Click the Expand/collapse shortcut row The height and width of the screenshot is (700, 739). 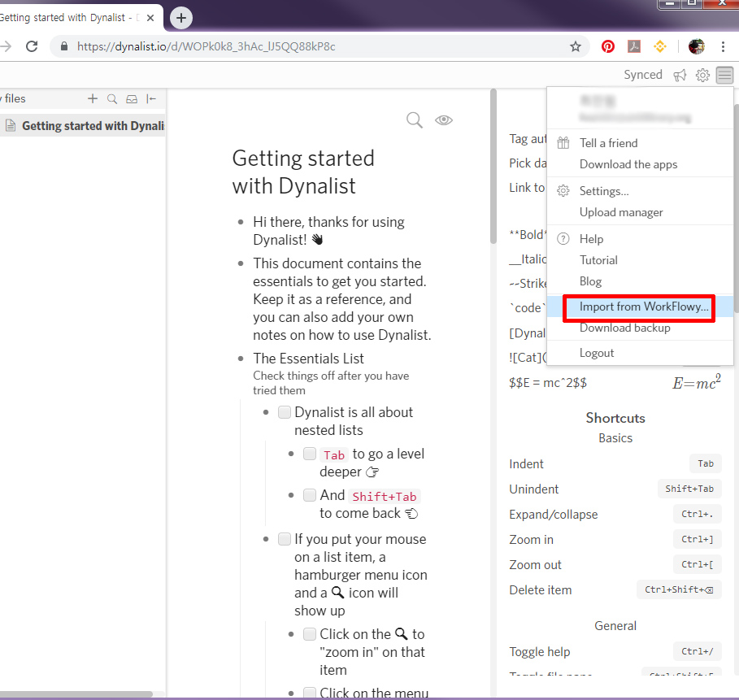click(615, 515)
